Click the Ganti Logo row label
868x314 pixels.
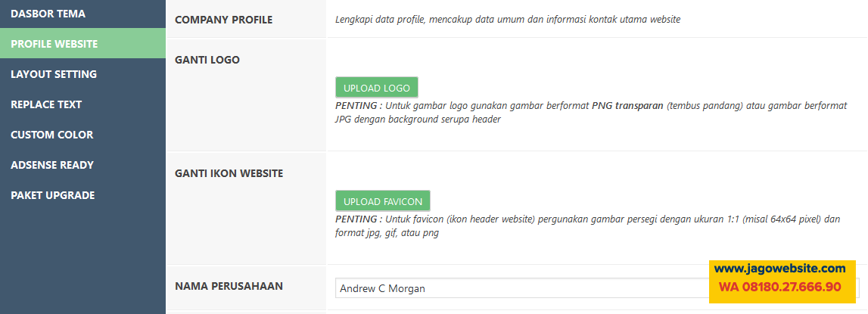(x=207, y=60)
